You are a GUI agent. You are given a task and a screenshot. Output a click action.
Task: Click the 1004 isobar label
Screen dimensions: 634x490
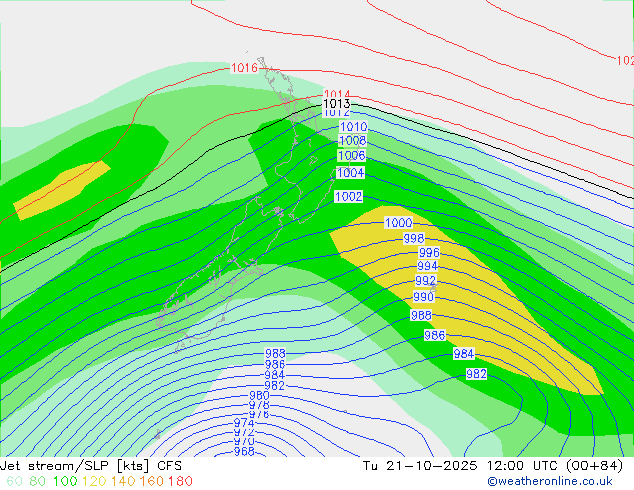tap(350, 173)
